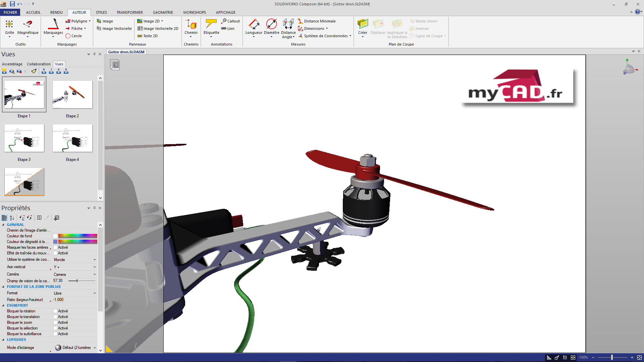Image resolution: width=644 pixels, height=362 pixels.
Task: Click the Magnétique magnet tool
Action: pyautogui.click(x=28, y=24)
